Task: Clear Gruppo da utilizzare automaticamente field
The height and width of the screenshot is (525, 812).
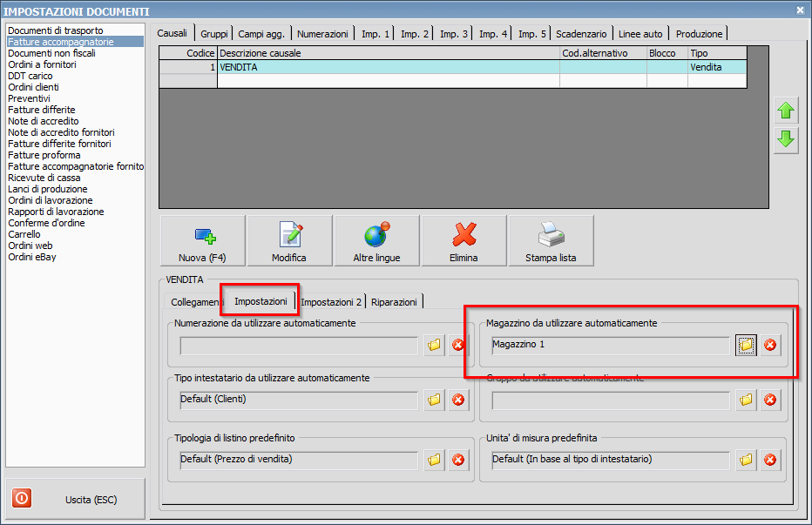Action: pyautogui.click(x=770, y=400)
